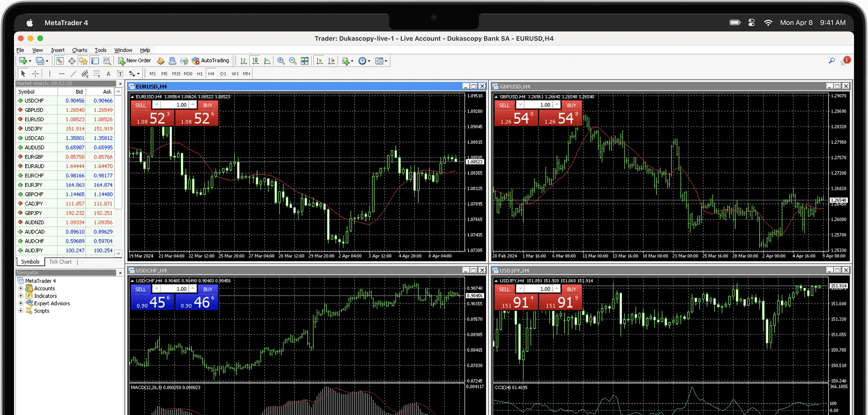Viewport: 868px width, 415px height.
Task: Toggle Chart Shift
Action: pyautogui.click(x=331, y=61)
